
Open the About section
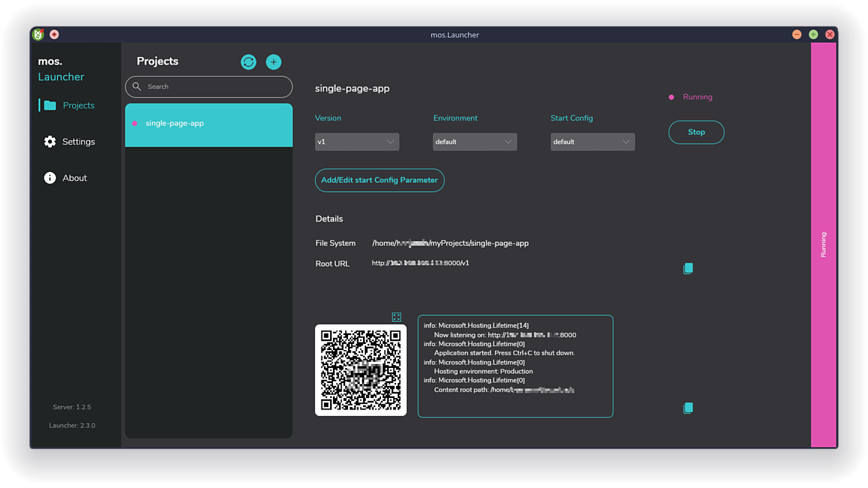tap(74, 178)
